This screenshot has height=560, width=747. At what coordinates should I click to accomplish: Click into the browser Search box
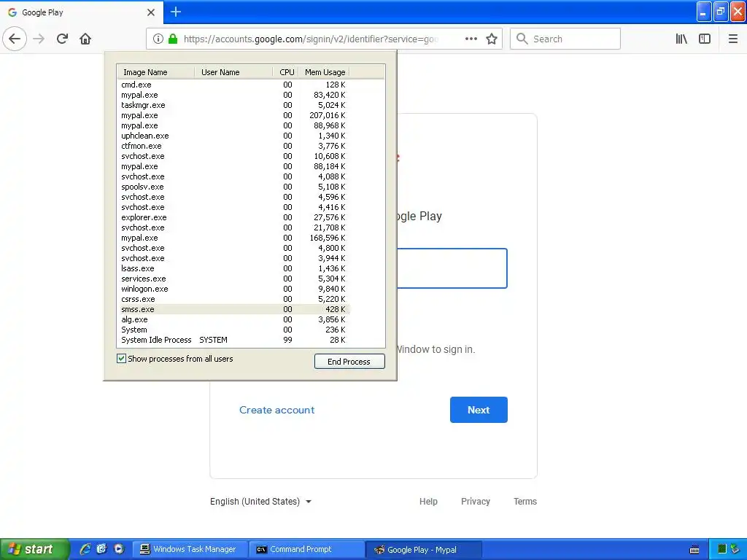[565, 39]
